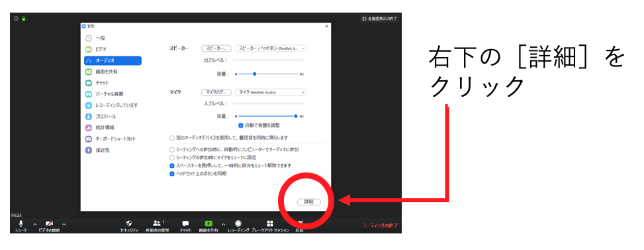Open the キーボードショートカット settings tab
Viewport: 644px width, 250px height.
(113, 139)
